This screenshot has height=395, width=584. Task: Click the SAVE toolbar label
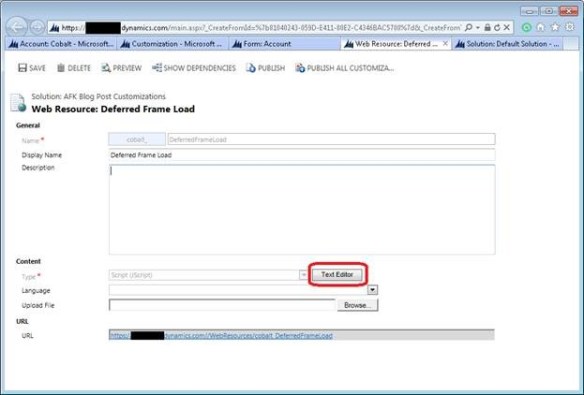(x=37, y=68)
